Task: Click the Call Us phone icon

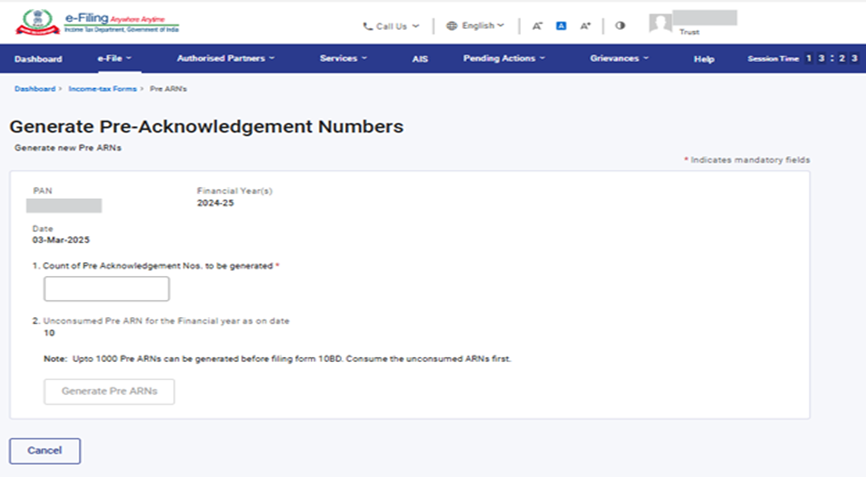Action: (367, 26)
